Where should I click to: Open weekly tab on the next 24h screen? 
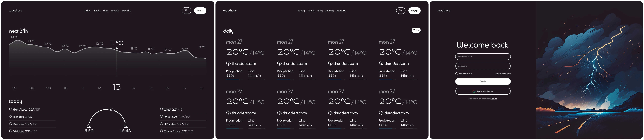point(115,10)
